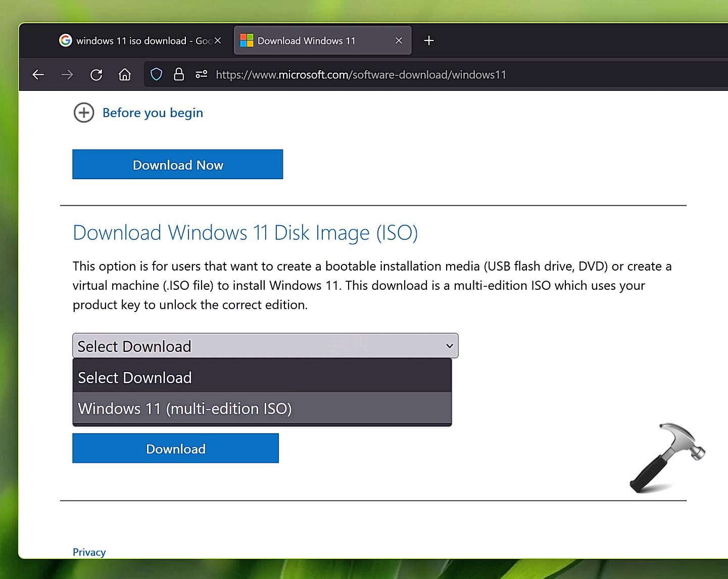
Task: Open the Privacy link at page bottom
Action: tap(89, 552)
